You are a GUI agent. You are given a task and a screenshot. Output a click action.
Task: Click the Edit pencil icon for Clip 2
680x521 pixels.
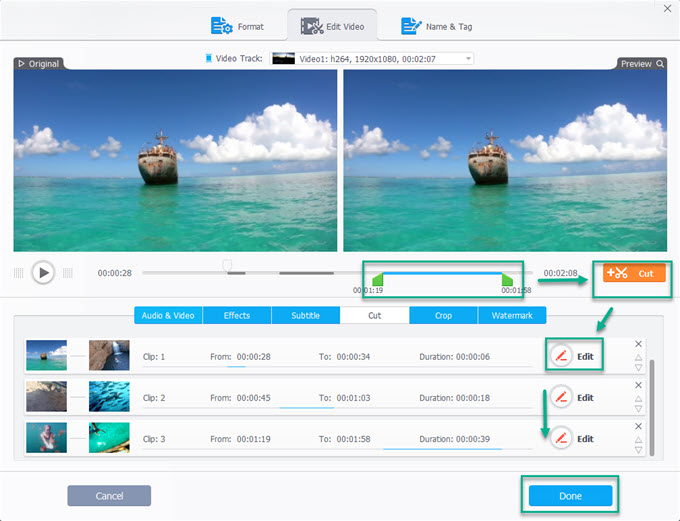561,397
